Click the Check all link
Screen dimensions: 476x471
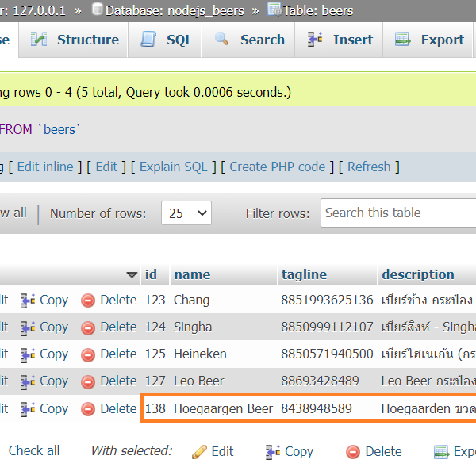point(34,450)
